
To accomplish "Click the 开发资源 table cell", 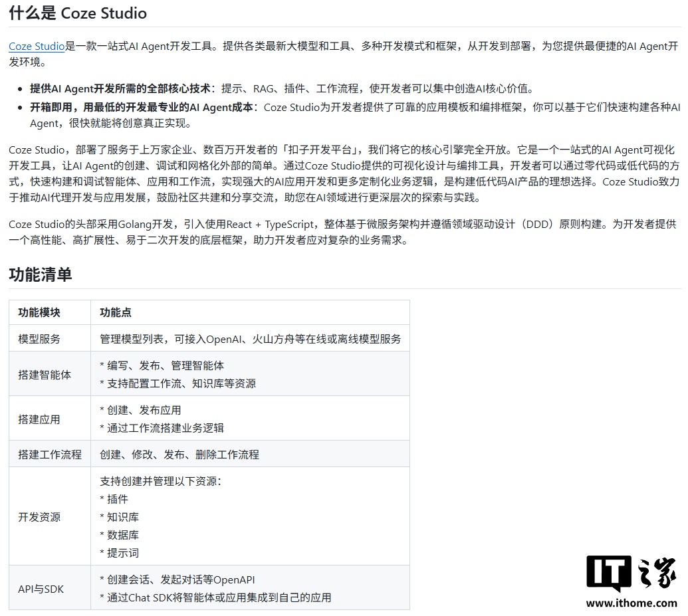I will [x=50, y=516].
